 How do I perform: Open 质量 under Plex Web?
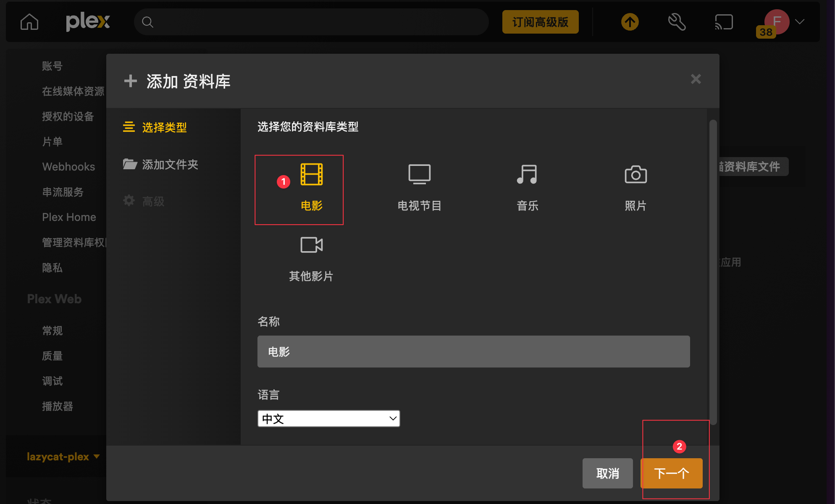53,356
